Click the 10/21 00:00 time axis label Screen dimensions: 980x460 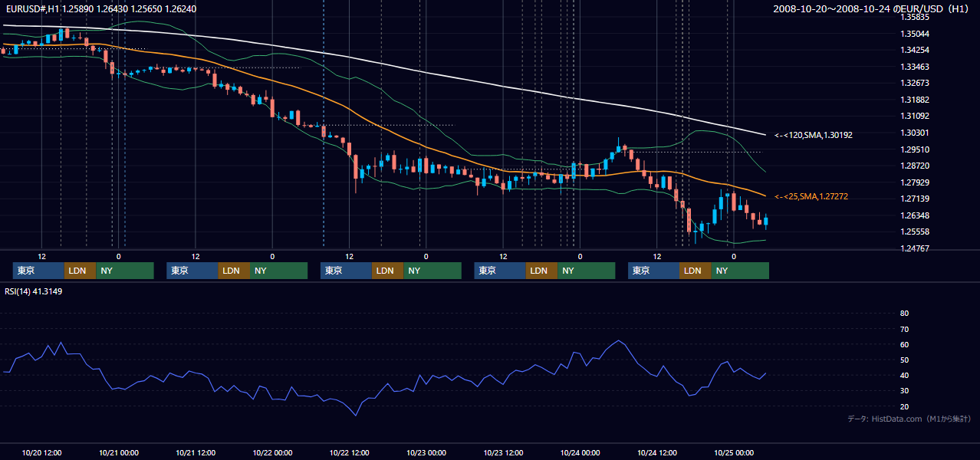(x=118, y=452)
